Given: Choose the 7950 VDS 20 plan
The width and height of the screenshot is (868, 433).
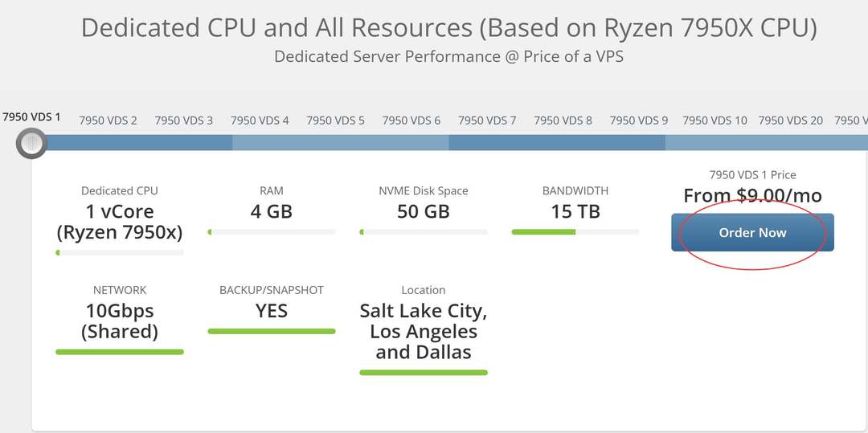Looking at the screenshot, I should pos(791,121).
